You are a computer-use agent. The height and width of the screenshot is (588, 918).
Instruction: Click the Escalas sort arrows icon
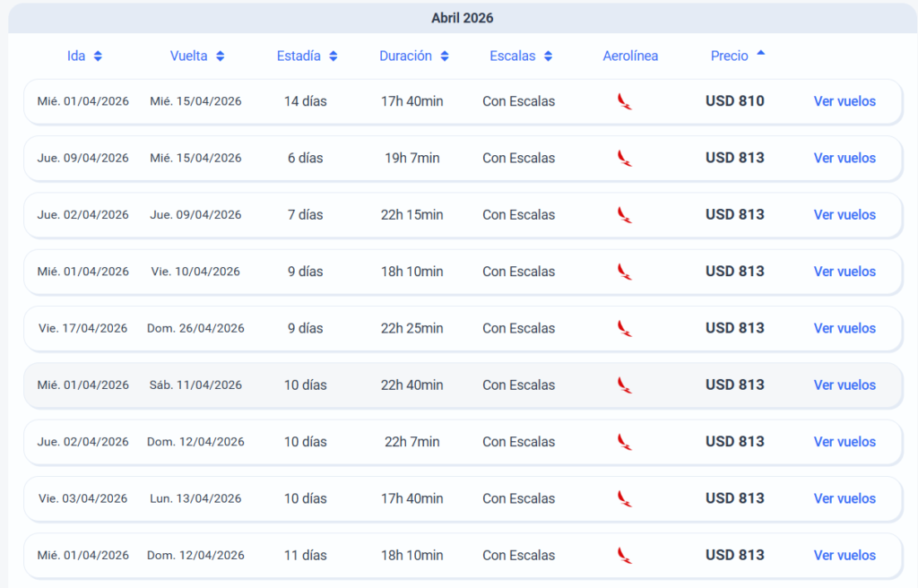pyautogui.click(x=548, y=56)
